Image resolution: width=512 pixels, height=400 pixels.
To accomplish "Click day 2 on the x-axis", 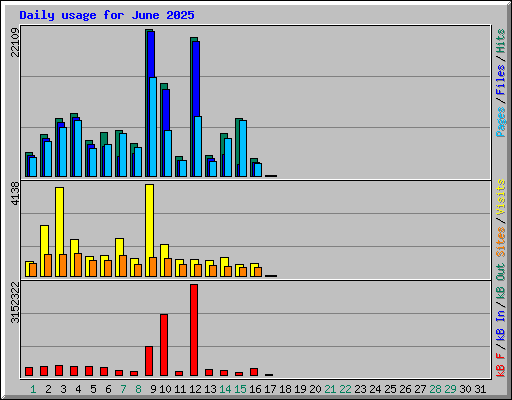I will (48, 389).
